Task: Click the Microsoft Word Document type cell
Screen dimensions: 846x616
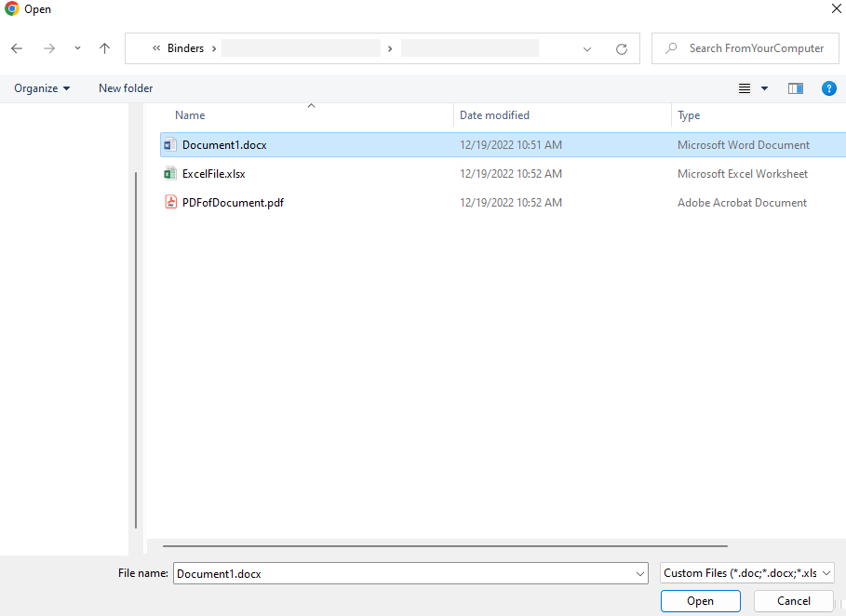Action: click(744, 145)
